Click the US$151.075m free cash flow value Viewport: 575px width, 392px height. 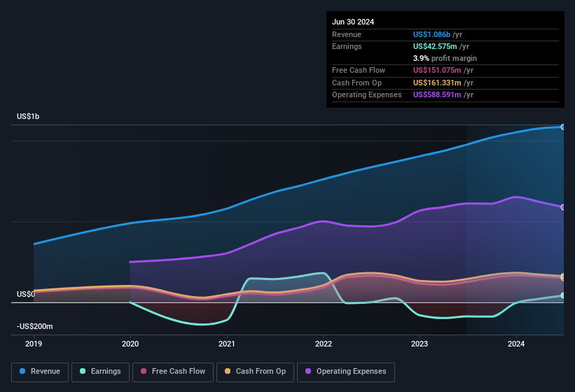tap(437, 70)
